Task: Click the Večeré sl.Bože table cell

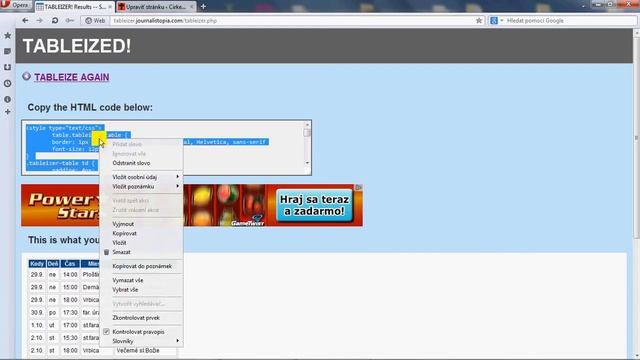Action: coord(146,351)
